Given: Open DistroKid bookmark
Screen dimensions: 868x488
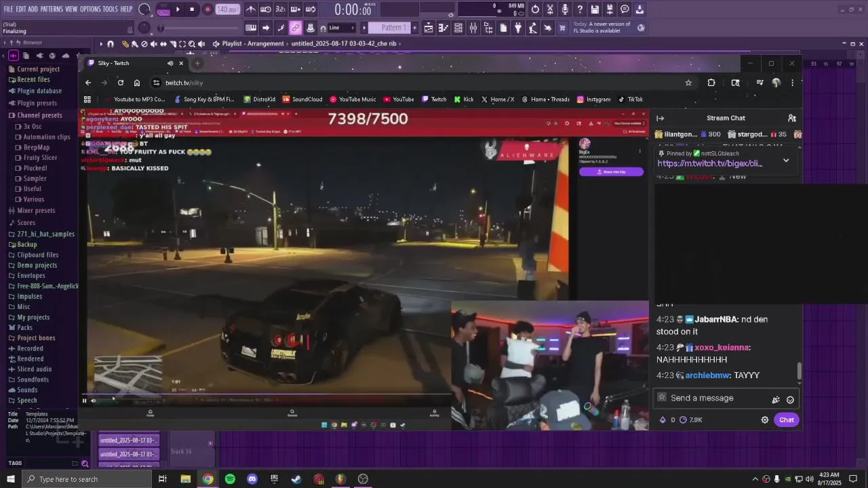Looking at the screenshot, I should [260, 100].
